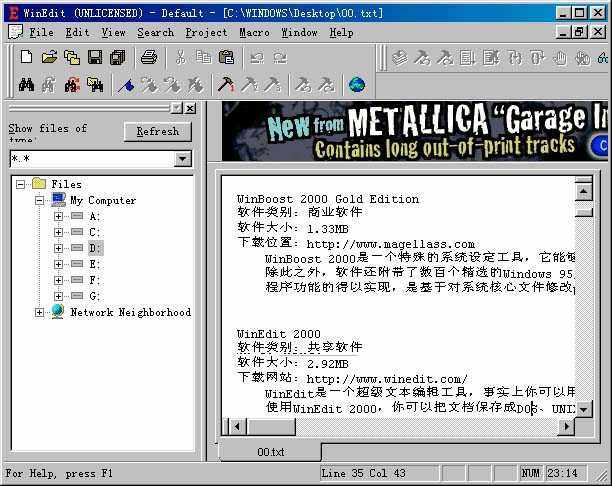Click the METALLICA banner advertisement

[x=415, y=132]
